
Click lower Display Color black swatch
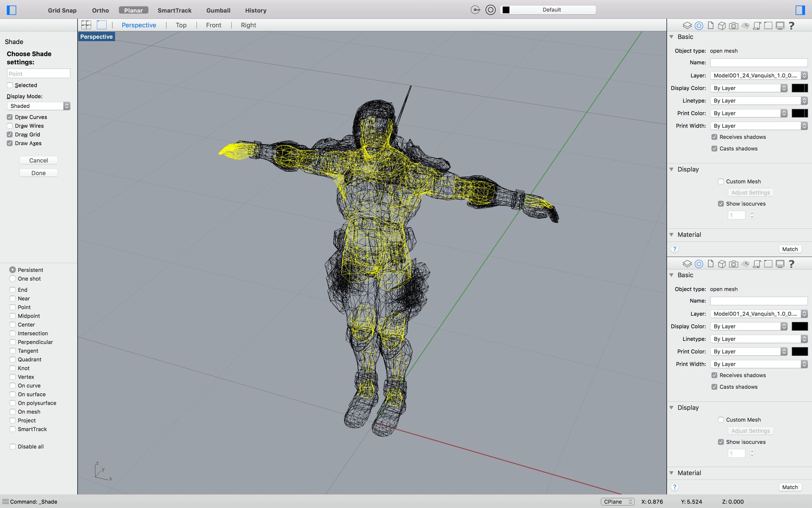800,327
